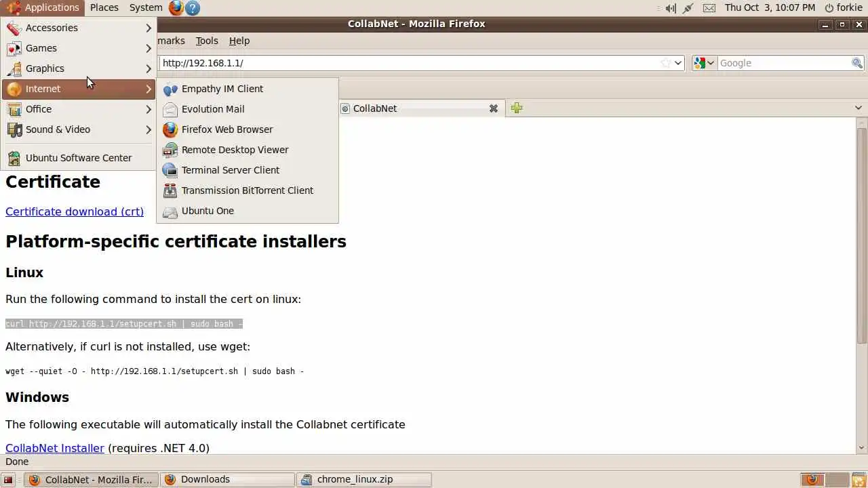Image resolution: width=868 pixels, height=488 pixels.
Task: Close the CollabNet tab
Action: point(494,108)
